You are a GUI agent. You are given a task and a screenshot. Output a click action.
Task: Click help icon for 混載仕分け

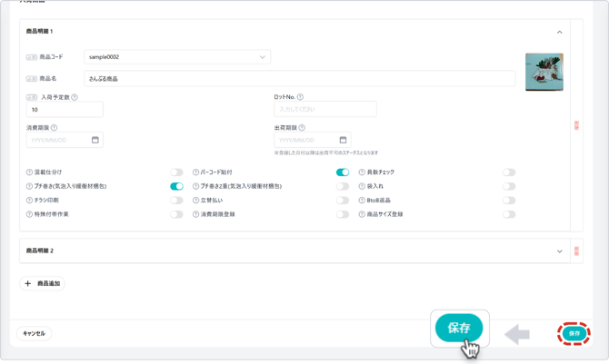pos(29,172)
